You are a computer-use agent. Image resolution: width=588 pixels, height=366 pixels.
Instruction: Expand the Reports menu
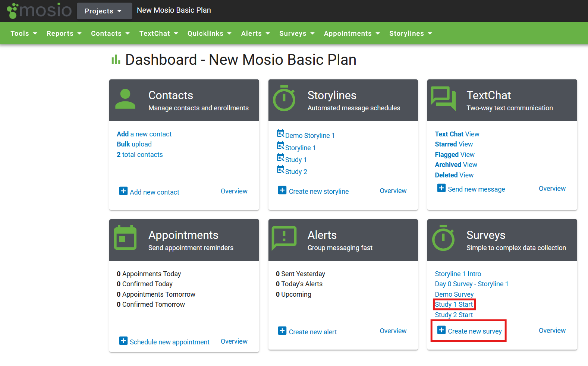tap(64, 34)
